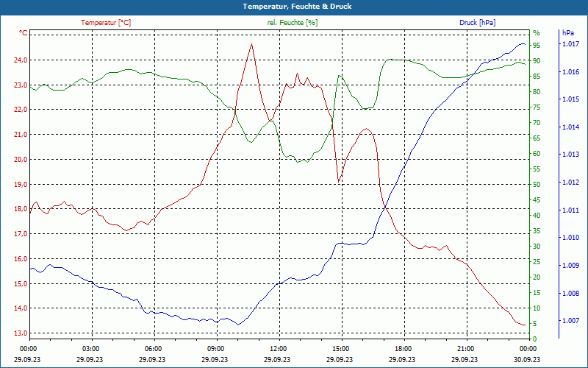Click the 1.014 pressure axis value
The image size is (588, 368).
point(570,127)
